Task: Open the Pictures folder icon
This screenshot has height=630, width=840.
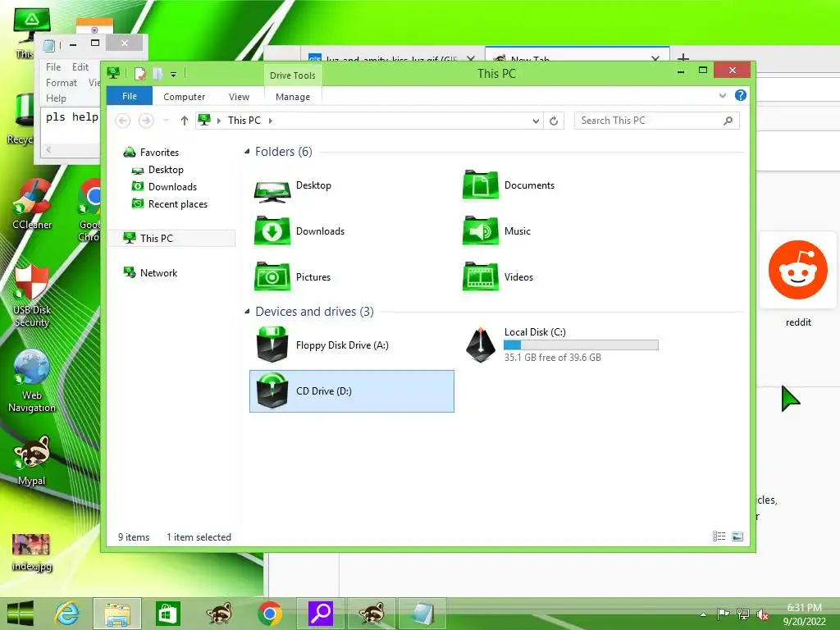Action: coord(272,276)
